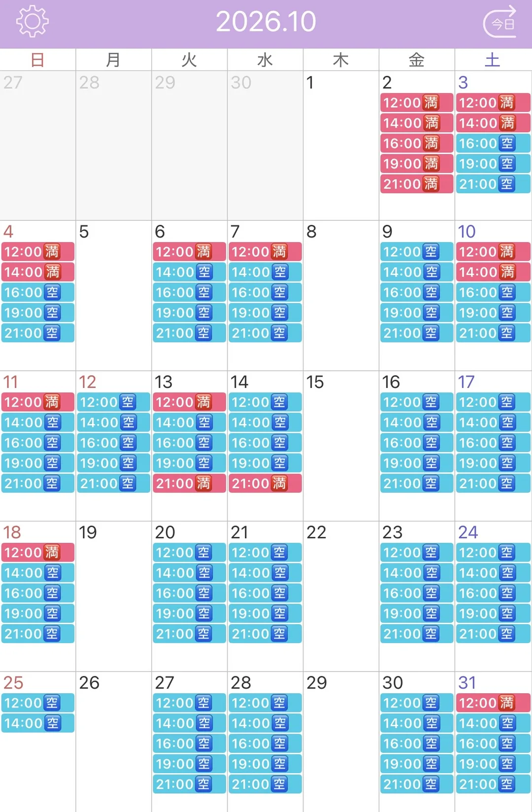Viewport: 532px width, 812px height.
Task: Select the 12:00 full slot on October 18
Action: pyautogui.click(x=38, y=553)
